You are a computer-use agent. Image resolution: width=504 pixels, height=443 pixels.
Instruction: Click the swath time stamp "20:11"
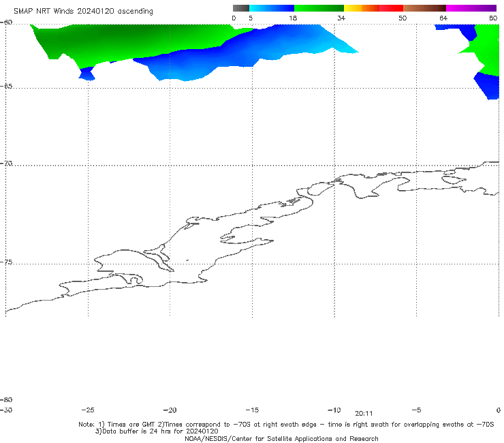click(364, 414)
